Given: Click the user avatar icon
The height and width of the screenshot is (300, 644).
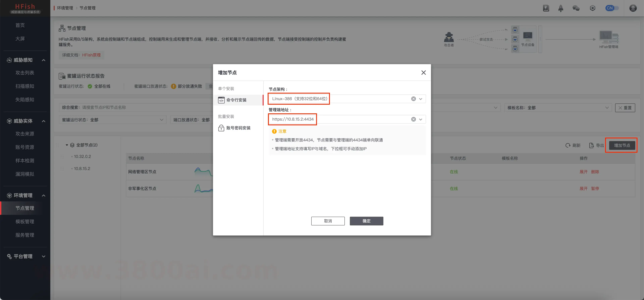Looking at the screenshot, I should 633,8.
